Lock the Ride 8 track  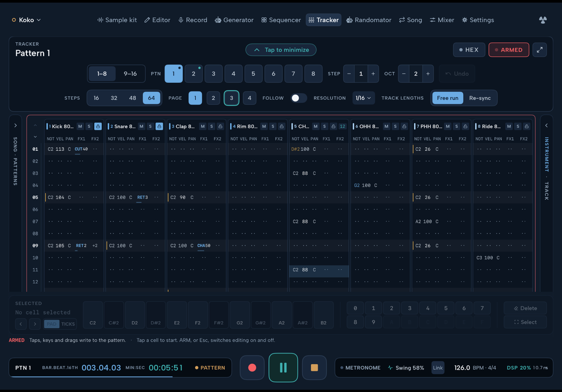click(x=527, y=126)
